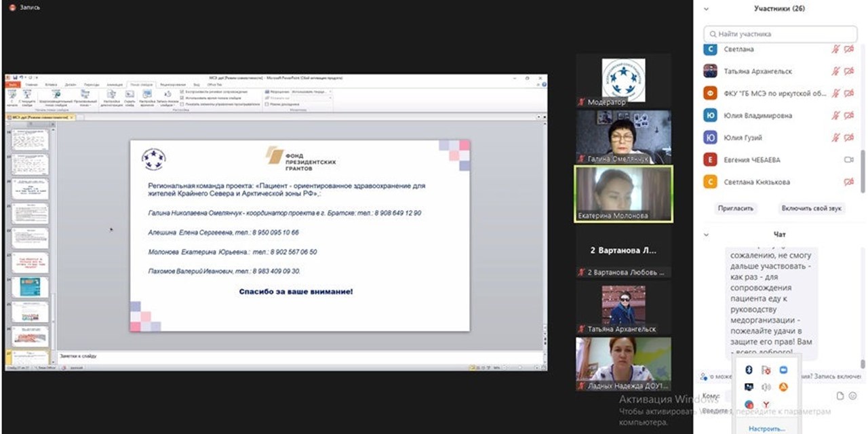Click the volume speaker tray icon
Viewport: 868px width, 434px height.
[766, 387]
